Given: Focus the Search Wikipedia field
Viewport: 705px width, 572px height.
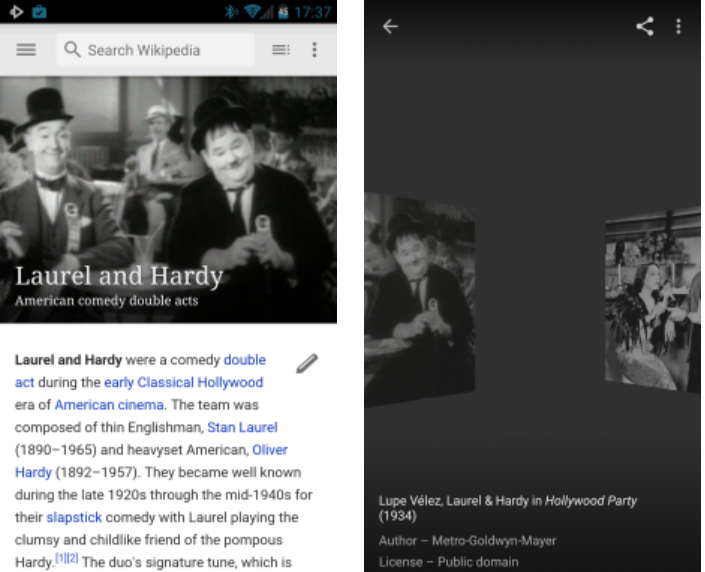Looking at the screenshot, I should click(x=155, y=49).
